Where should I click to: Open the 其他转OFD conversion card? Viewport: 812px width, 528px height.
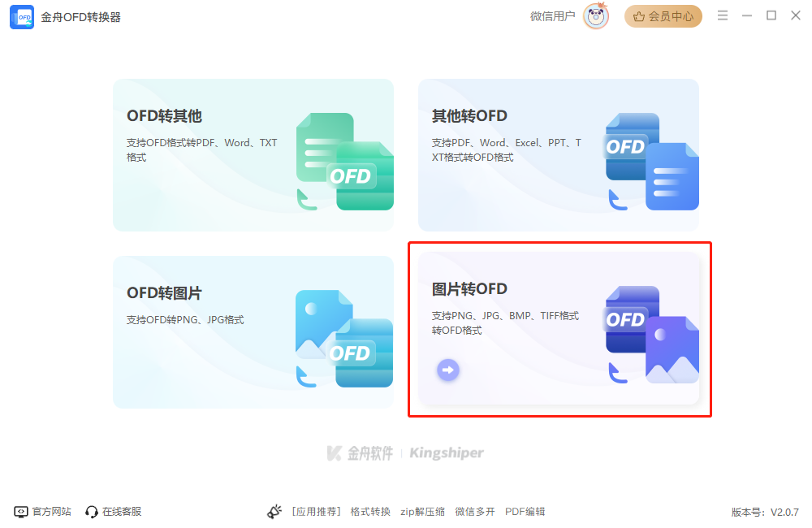(559, 155)
